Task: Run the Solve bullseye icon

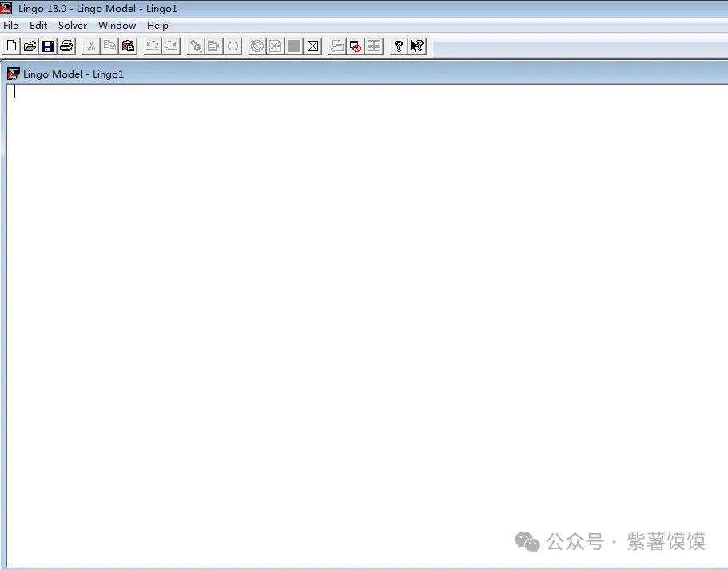Action: (257, 46)
